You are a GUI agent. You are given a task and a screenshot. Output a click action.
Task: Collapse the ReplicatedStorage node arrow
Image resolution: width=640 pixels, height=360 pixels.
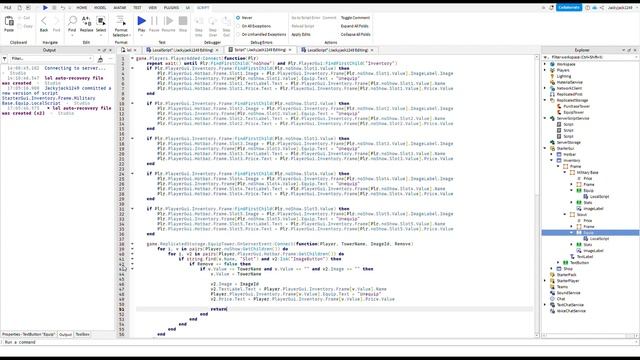(x=545, y=100)
